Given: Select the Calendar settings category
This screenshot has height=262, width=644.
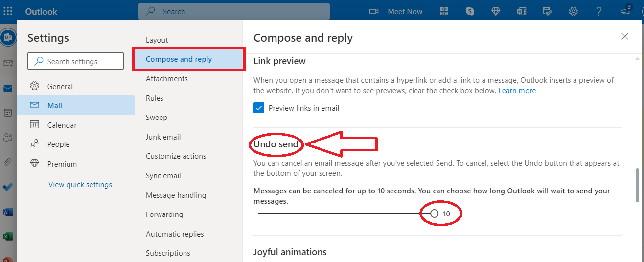Looking at the screenshot, I should (62, 125).
